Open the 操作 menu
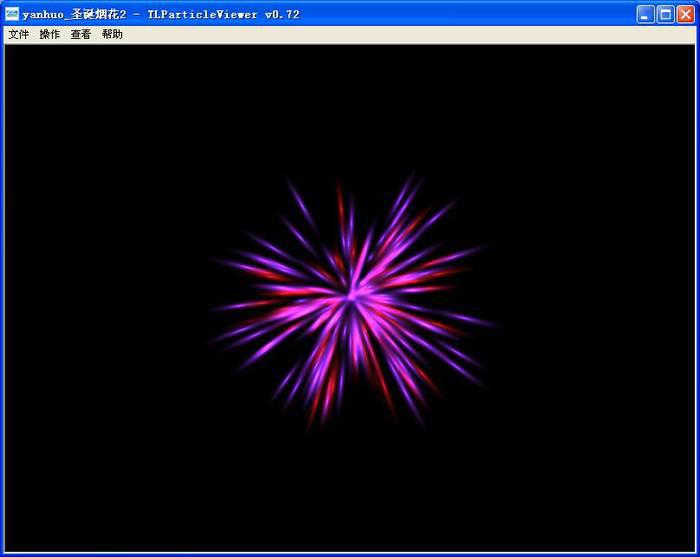Viewport: 700px width, 557px height. click(x=50, y=34)
